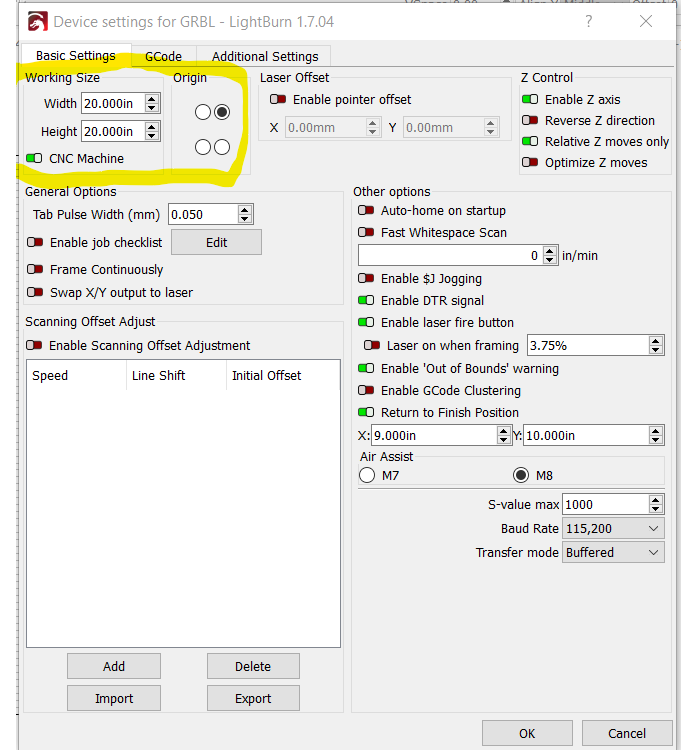
Task: Toggle Return to Finish Position
Action: (x=366, y=412)
